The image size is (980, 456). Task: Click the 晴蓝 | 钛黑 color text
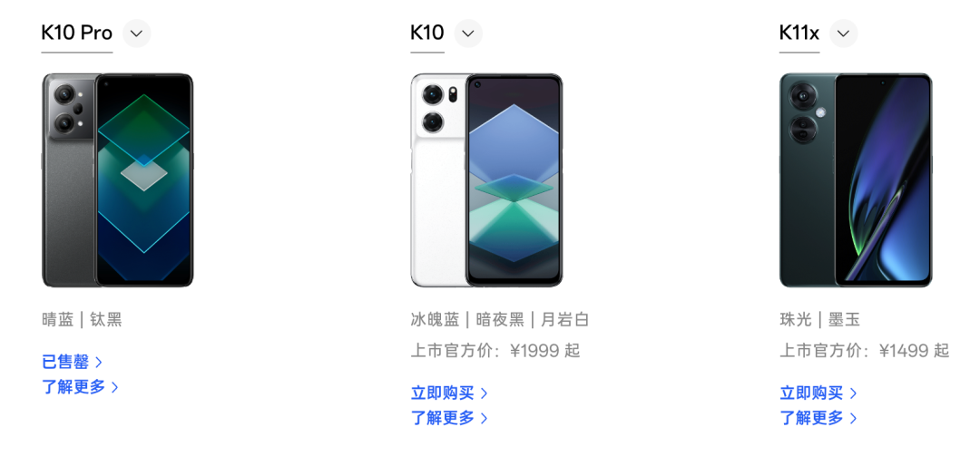[82, 320]
